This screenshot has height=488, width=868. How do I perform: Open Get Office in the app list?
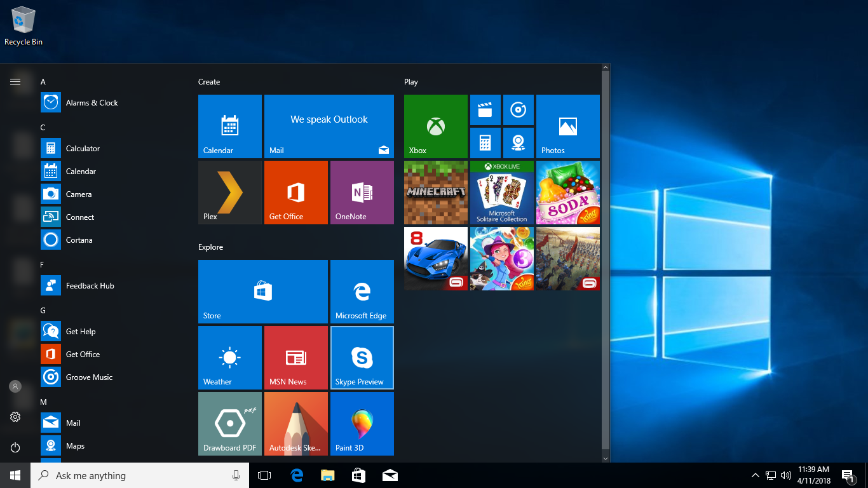point(114,354)
